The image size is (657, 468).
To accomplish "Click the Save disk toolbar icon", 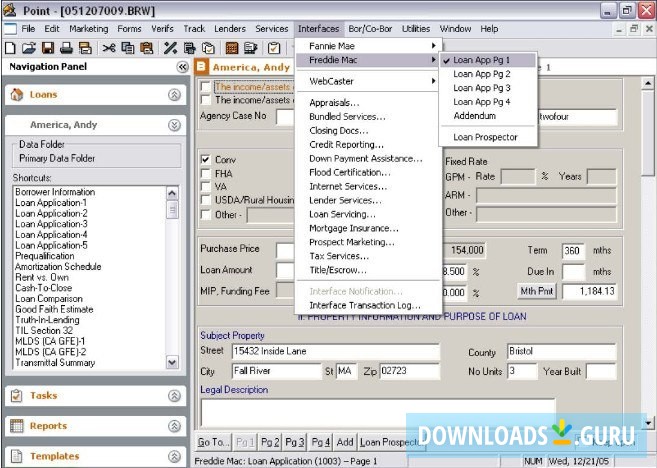I will [x=46, y=47].
